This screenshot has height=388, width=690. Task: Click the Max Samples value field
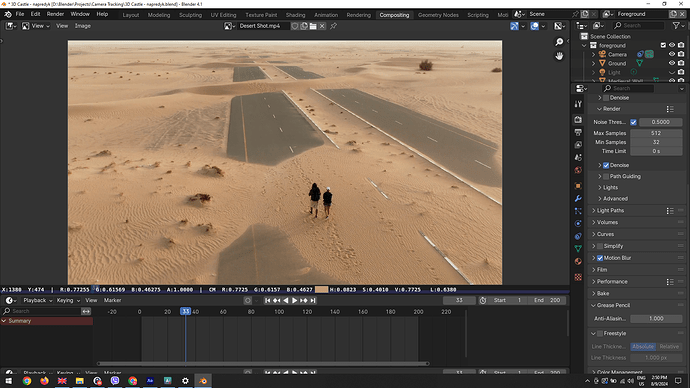pyautogui.click(x=656, y=133)
